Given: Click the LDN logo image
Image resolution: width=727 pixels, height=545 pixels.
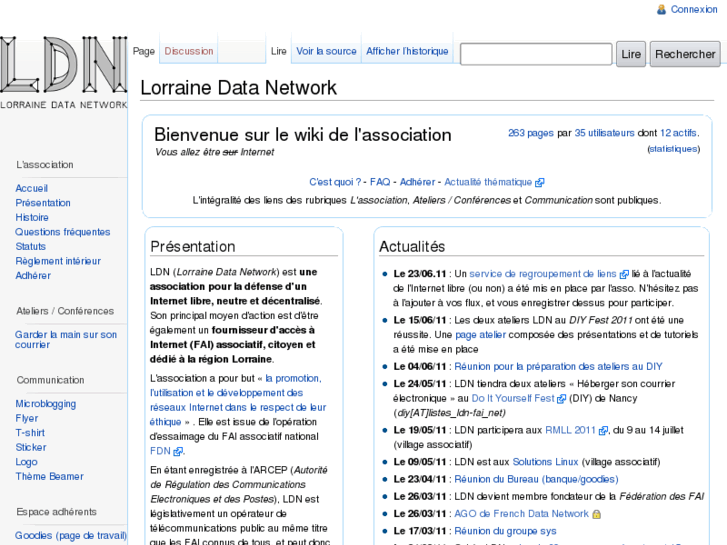Looking at the screenshot, I should [64, 73].
